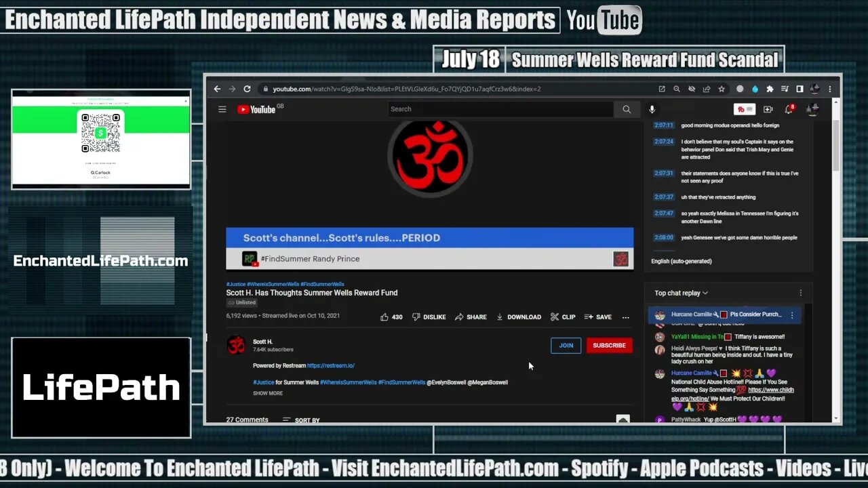Dislike the video
Image resolution: width=868 pixels, height=488 pixels.
pyautogui.click(x=429, y=317)
